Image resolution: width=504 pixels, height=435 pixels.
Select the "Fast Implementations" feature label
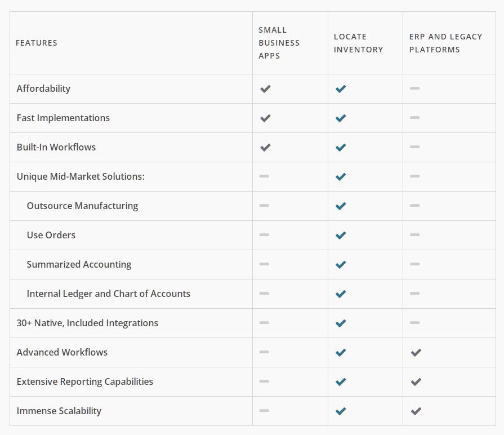(63, 118)
